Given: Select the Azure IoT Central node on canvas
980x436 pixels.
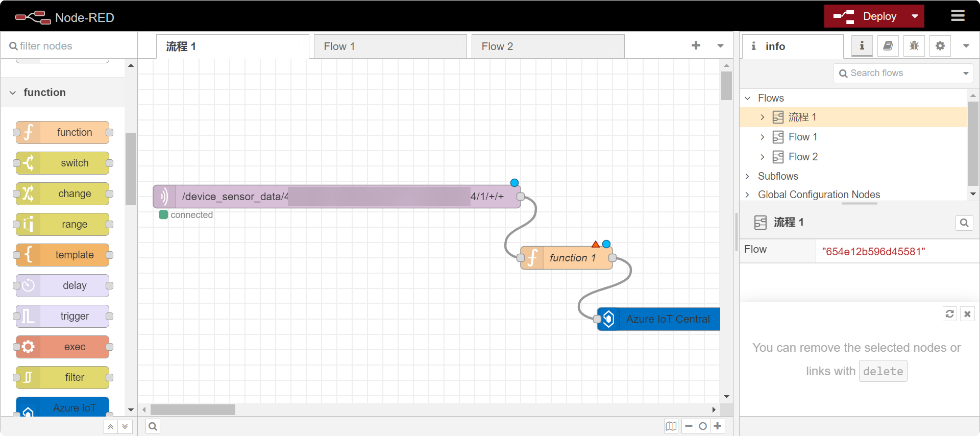Looking at the screenshot, I should [658, 319].
